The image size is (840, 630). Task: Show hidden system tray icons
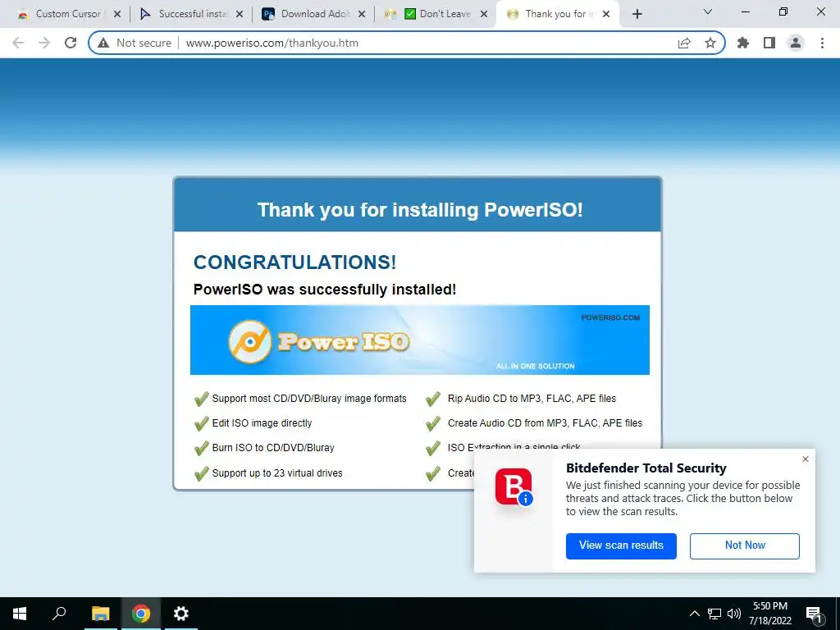point(694,614)
